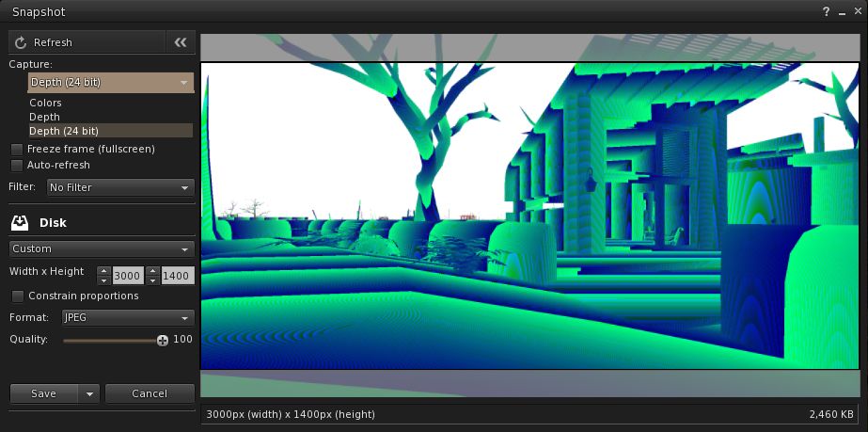Open the Filter dropdown showing No Filter
This screenshot has width=868, height=432.
coord(119,187)
